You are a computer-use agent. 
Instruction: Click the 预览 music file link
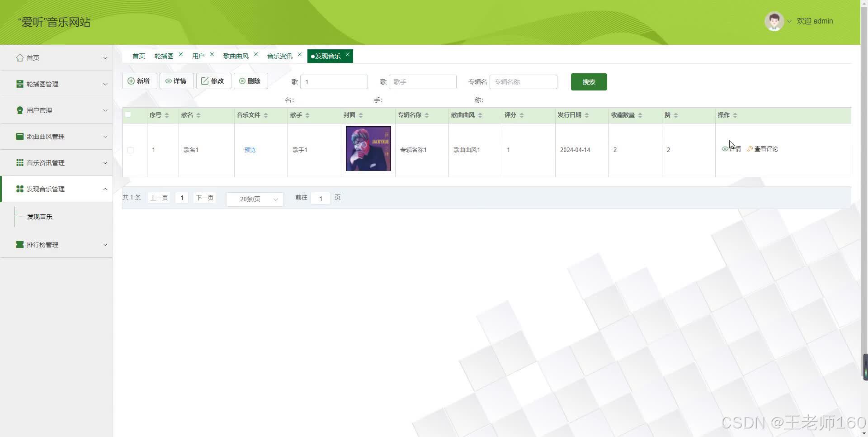tap(250, 150)
